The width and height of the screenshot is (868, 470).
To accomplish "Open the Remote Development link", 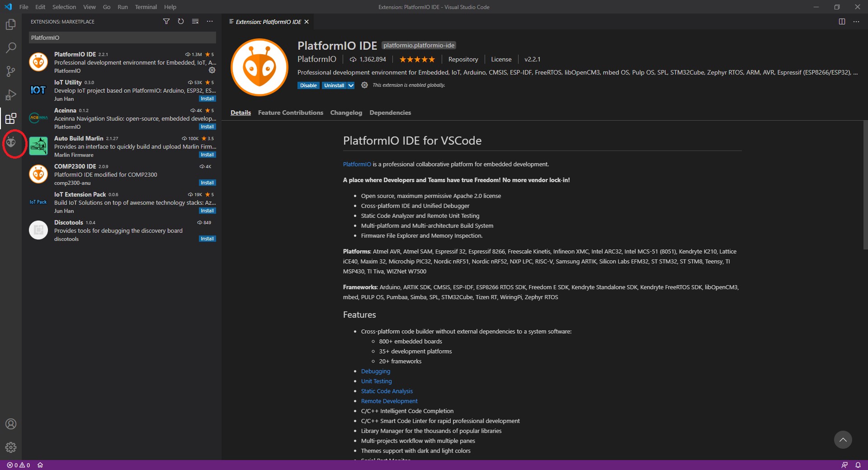I will pyautogui.click(x=389, y=401).
